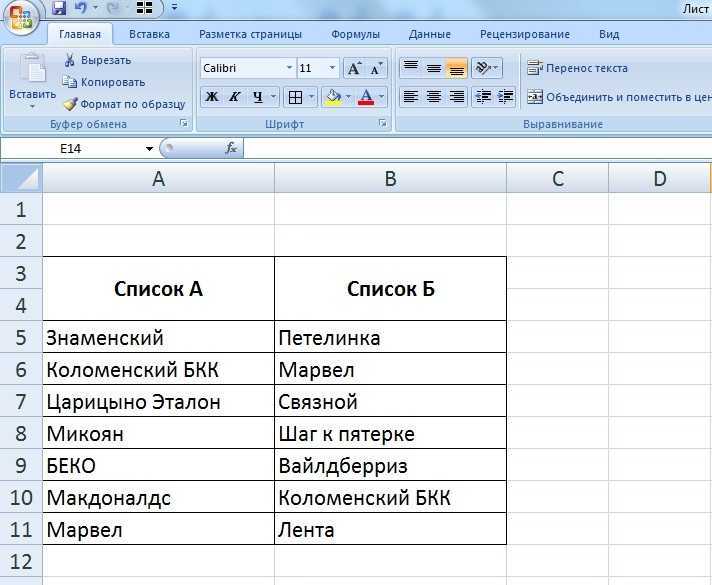712x585 pixels.
Task: Click the Name Box showing E14
Action: click(x=70, y=149)
